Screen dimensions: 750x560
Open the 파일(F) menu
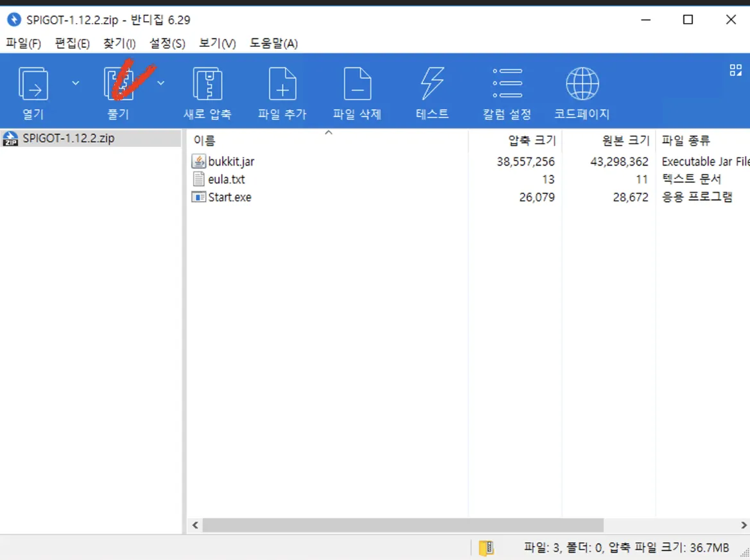23,44
